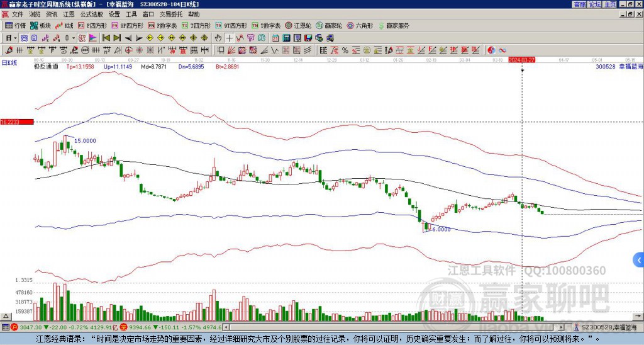The width and height of the screenshot is (644, 345).
Task: Click the 极反通道 indicator label
Action: coord(46,66)
